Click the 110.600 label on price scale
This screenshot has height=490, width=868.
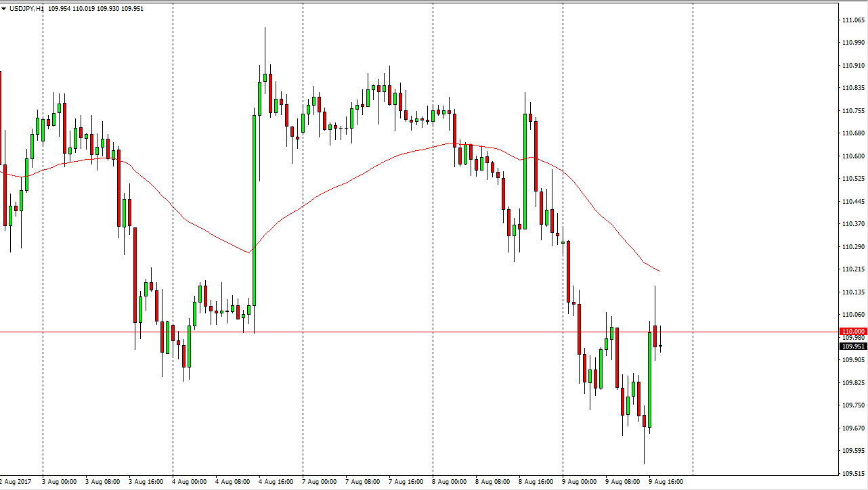(852, 156)
